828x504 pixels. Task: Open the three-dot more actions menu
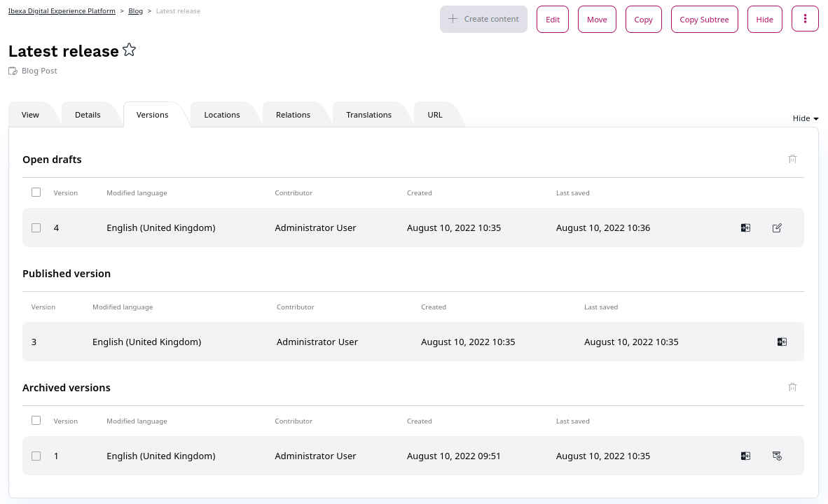pos(805,19)
